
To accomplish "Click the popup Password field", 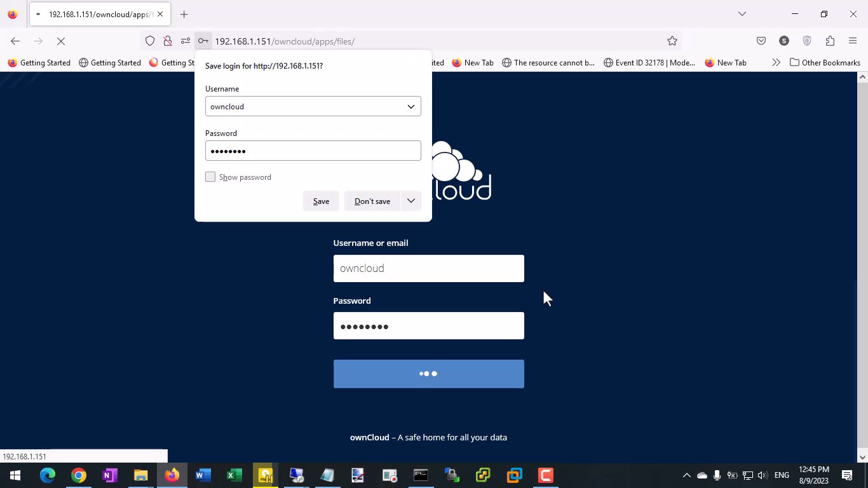I will click(x=313, y=151).
